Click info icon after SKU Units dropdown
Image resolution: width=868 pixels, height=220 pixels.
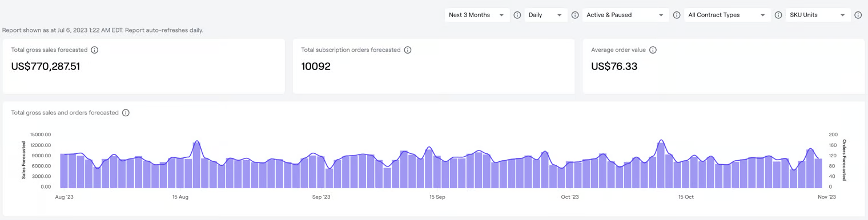[858, 15]
